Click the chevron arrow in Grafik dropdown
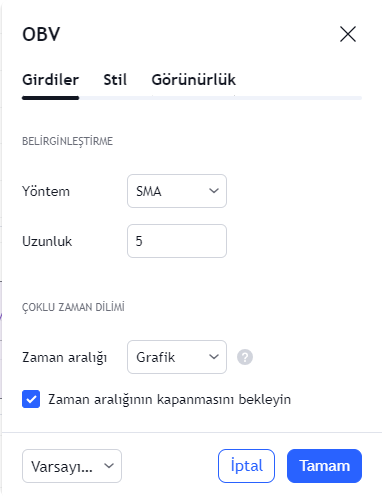The width and height of the screenshot is (382, 498). click(x=214, y=357)
